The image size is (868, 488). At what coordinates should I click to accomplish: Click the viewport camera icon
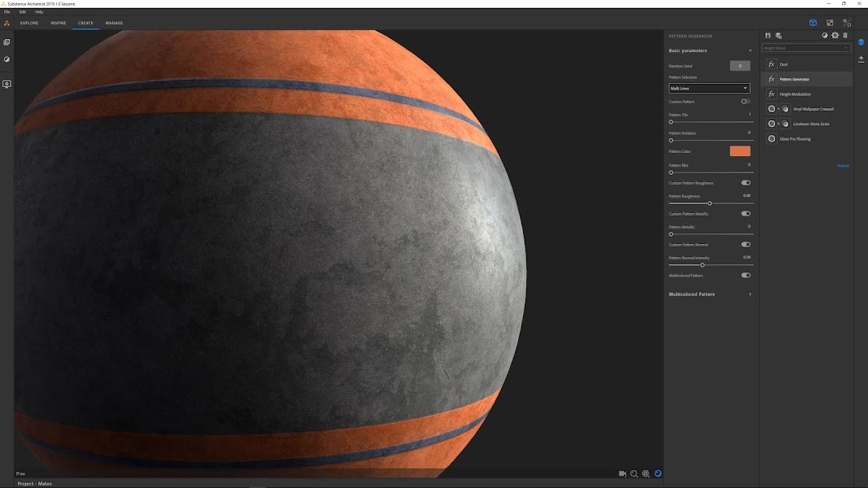[622, 473]
